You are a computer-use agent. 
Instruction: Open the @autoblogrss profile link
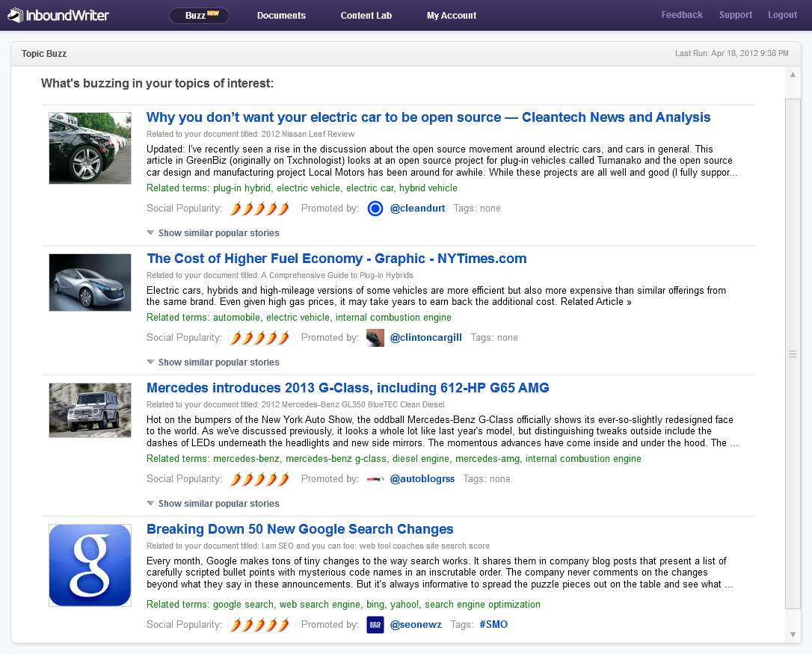coord(422,479)
